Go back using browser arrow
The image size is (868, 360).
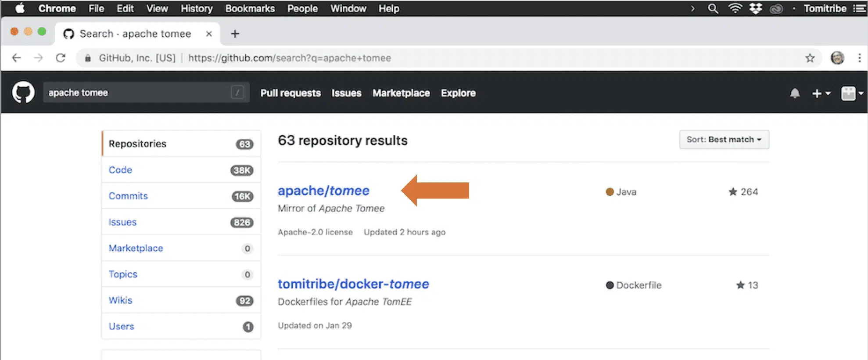[x=17, y=58]
